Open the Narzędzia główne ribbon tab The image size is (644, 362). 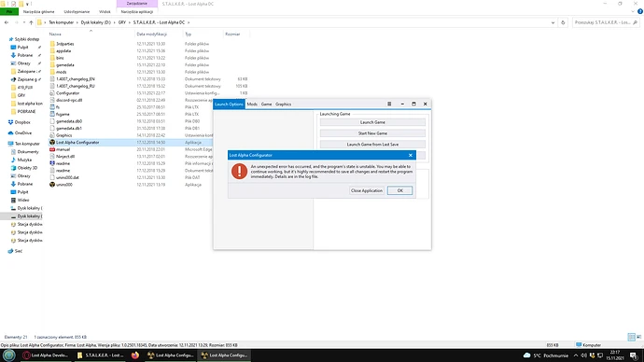pyautogui.click(x=38, y=11)
